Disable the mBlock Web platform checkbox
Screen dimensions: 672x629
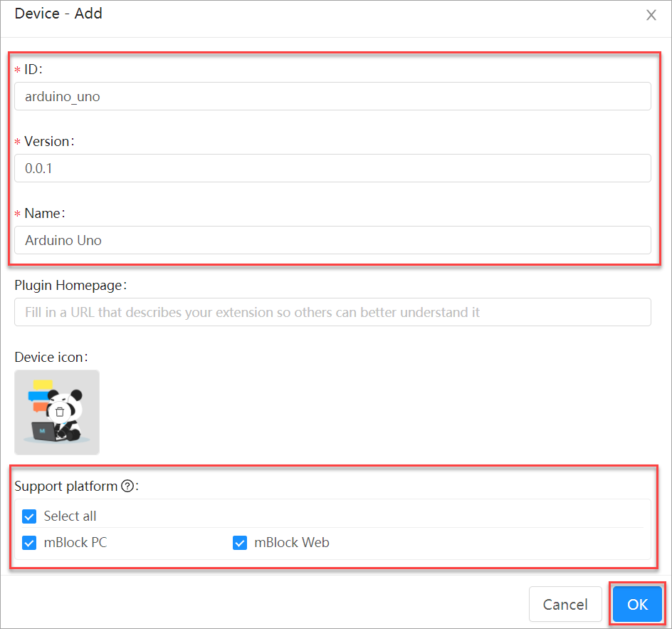240,543
